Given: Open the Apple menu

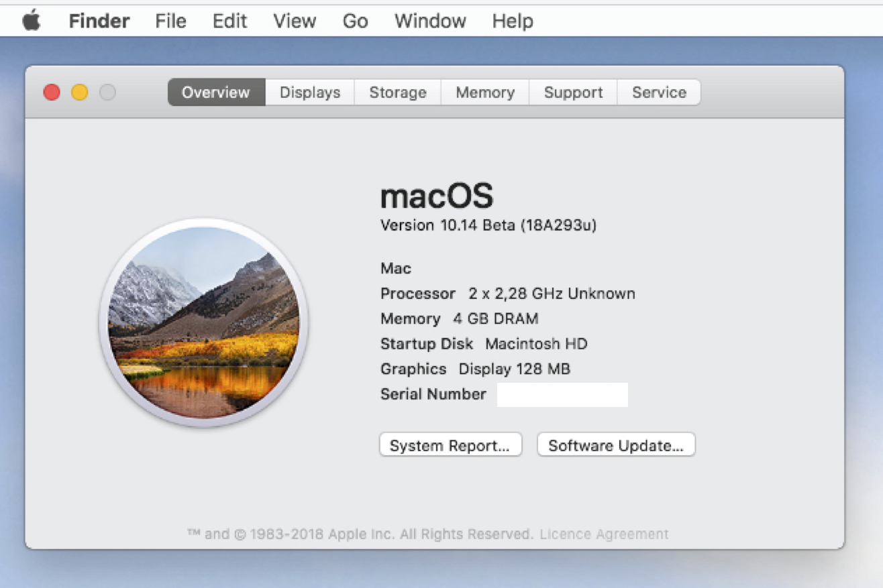Looking at the screenshot, I should coord(32,21).
